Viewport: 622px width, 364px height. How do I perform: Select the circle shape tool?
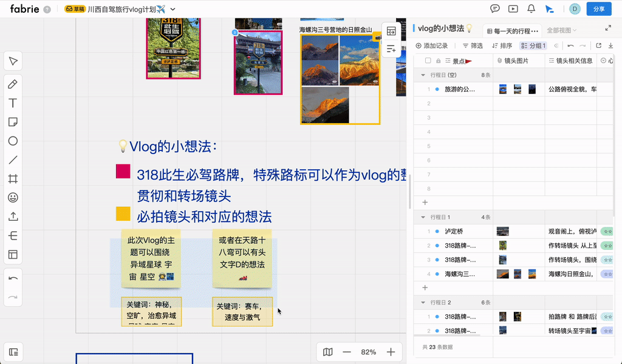(x=13, y=141)
